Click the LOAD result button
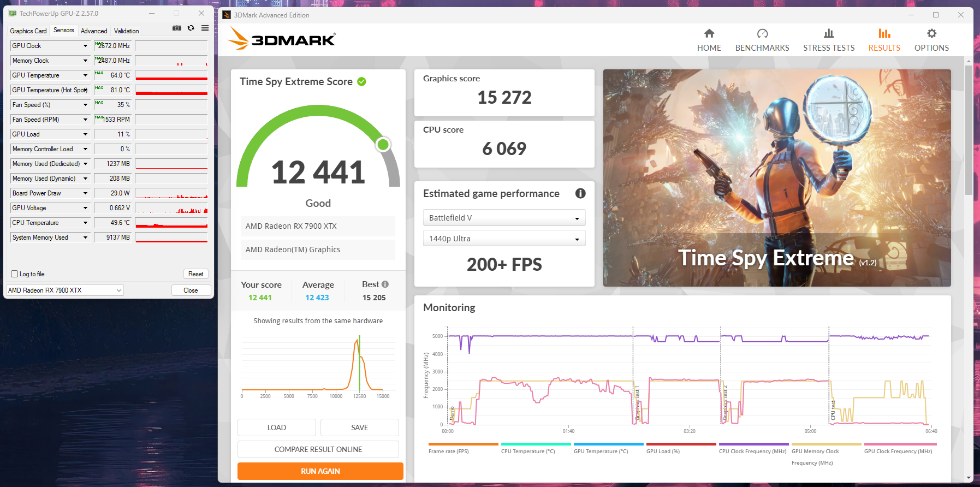This screenshot has height=487, width=980. (x=276, y=427)
